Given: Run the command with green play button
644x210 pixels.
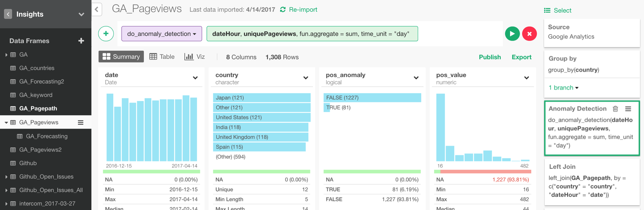Looking at the screenshot, I should pos(512,33).
